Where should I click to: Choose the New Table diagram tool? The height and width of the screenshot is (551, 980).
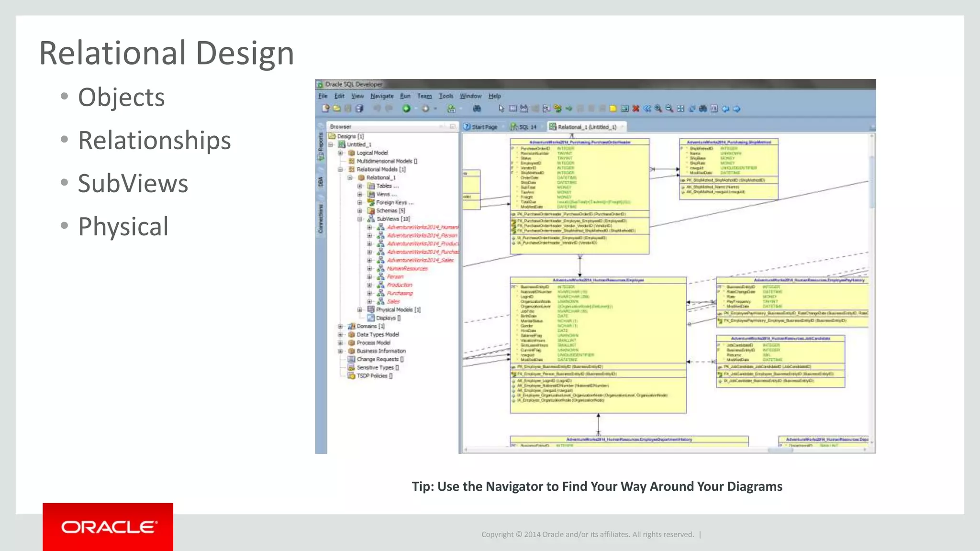512,109
